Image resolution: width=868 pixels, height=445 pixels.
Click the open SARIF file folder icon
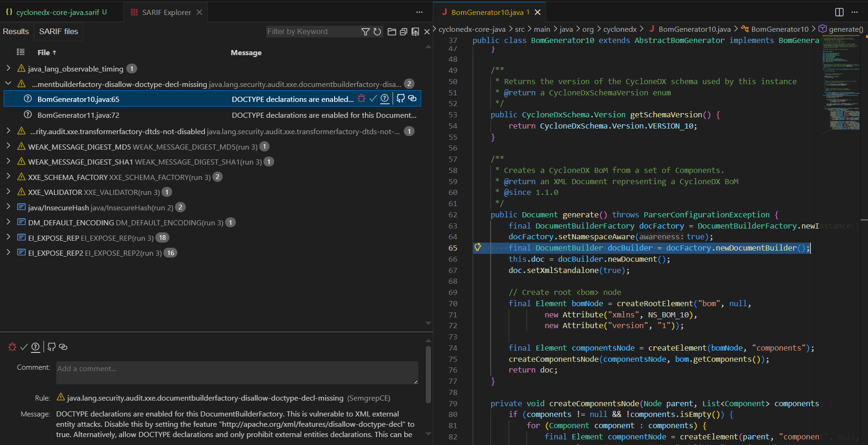(392, 32)
